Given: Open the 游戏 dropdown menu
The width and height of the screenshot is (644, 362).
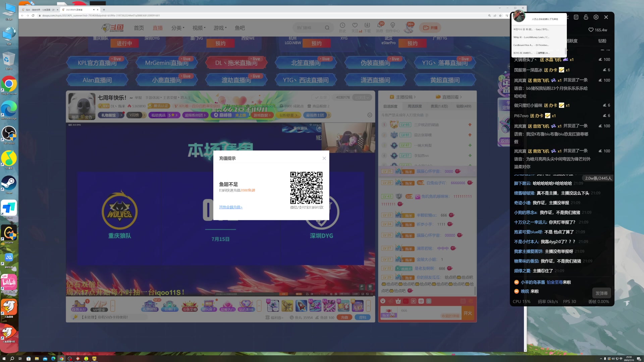Looking at the screenshot, I should (x=219, y=28).
